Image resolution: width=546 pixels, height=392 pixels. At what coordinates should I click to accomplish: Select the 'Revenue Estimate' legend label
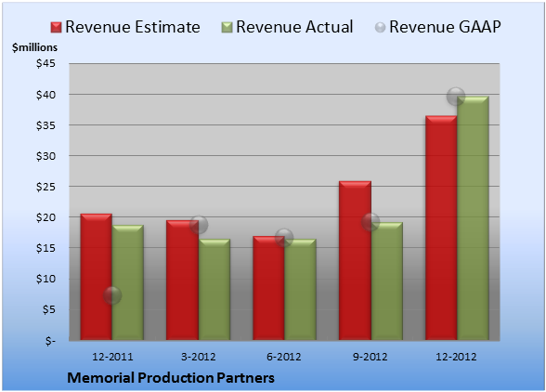(x=133, y=27)
